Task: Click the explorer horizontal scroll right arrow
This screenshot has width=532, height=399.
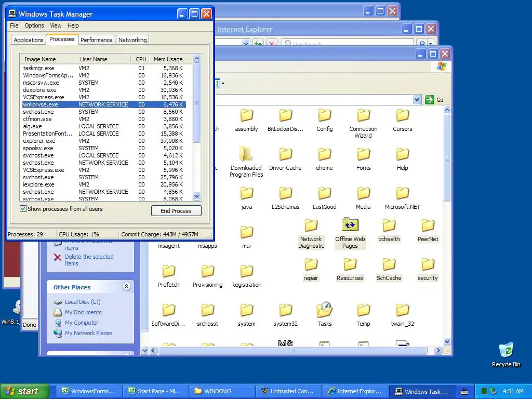Action: [437, 350]
